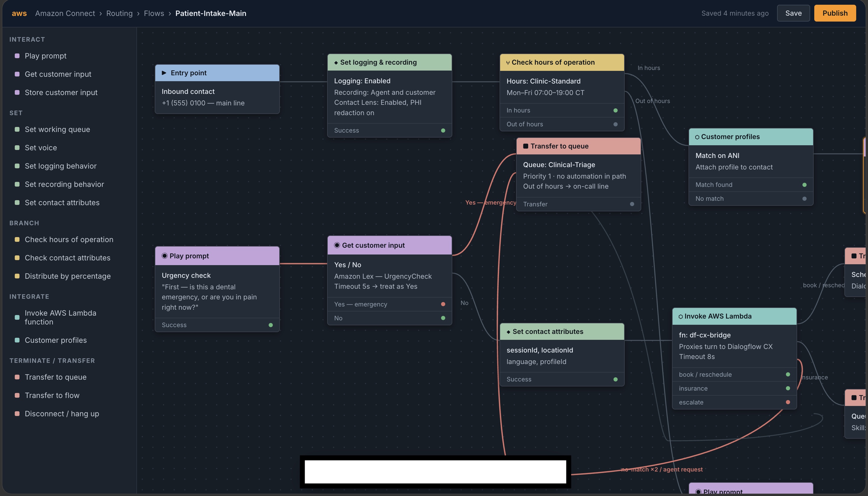Click Transfer output port on Transfer to queue
The image size is (868, 496).
click(632, 204)
